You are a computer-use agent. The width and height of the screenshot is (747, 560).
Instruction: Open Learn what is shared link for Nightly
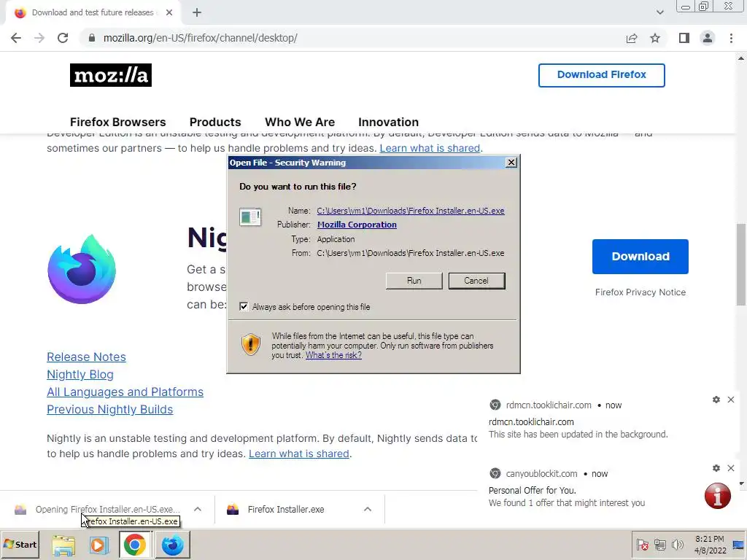298,454
